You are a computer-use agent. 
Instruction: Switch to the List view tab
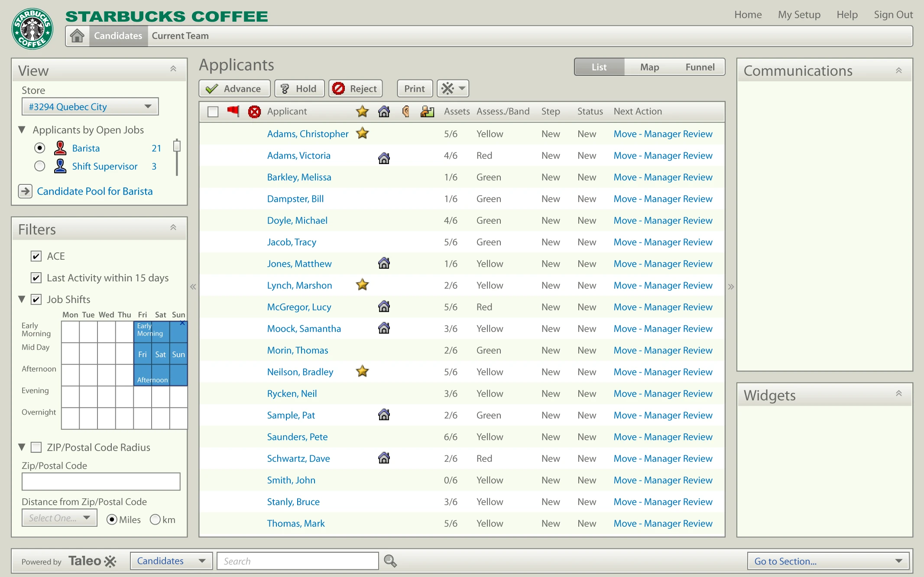click(x=599, y=67)
